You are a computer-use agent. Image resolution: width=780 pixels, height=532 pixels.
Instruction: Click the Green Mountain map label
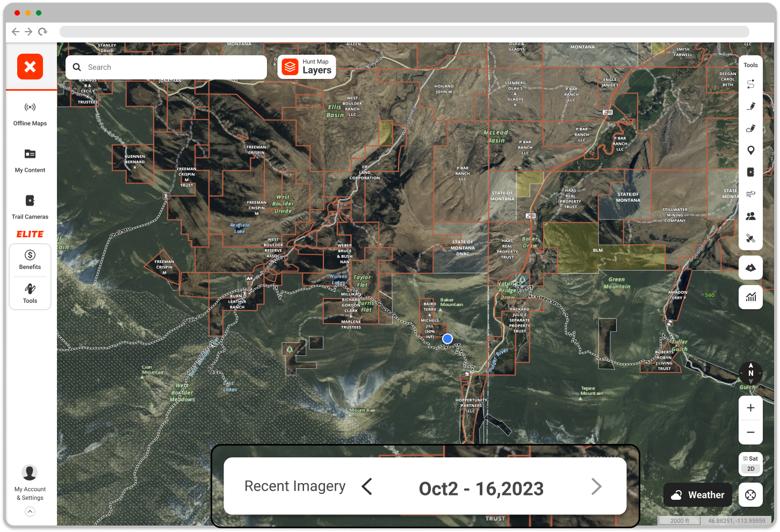tap(617, 283)
